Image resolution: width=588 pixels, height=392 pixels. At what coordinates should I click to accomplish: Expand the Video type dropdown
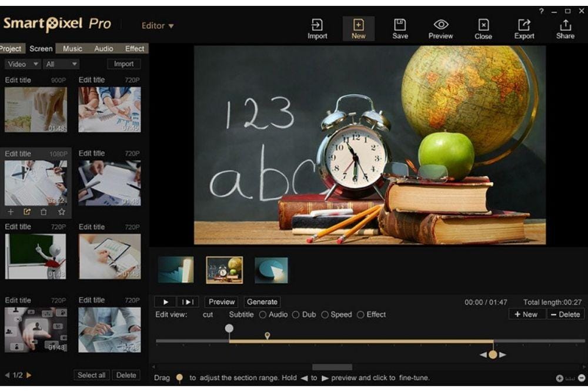pos(22,64)
